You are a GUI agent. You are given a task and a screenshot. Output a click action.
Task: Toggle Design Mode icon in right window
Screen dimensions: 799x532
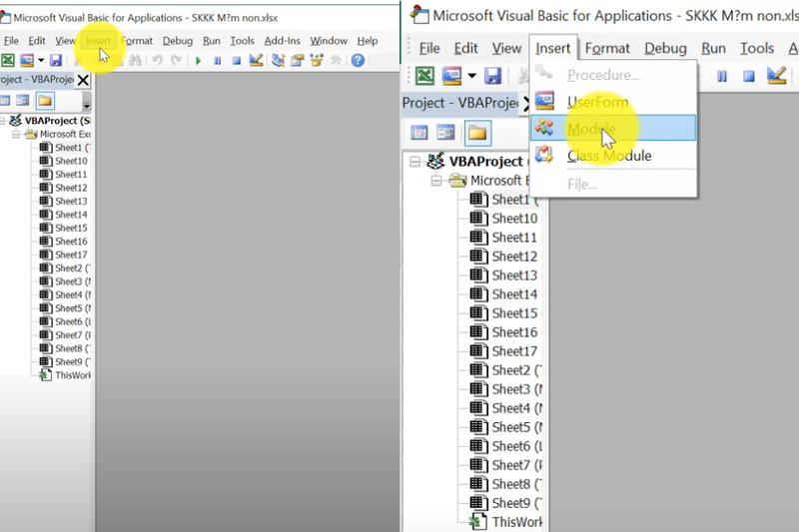coord(777,76)
